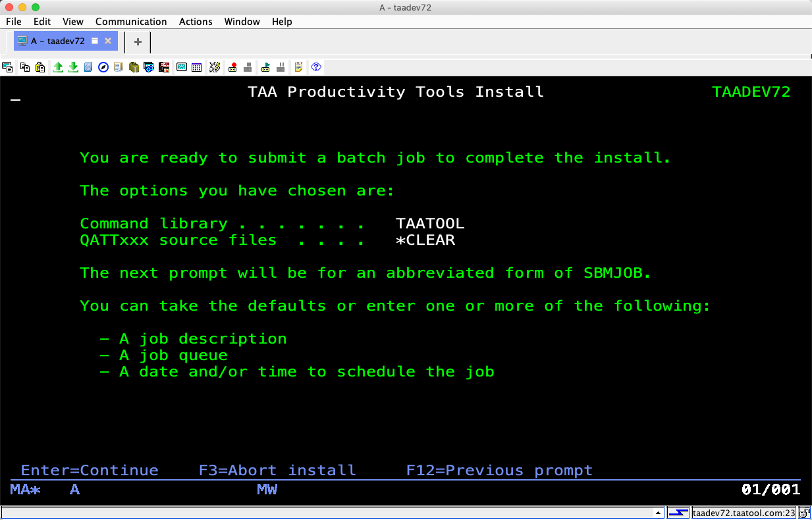Click the F3=Abort install hotspot

(277, 471)
